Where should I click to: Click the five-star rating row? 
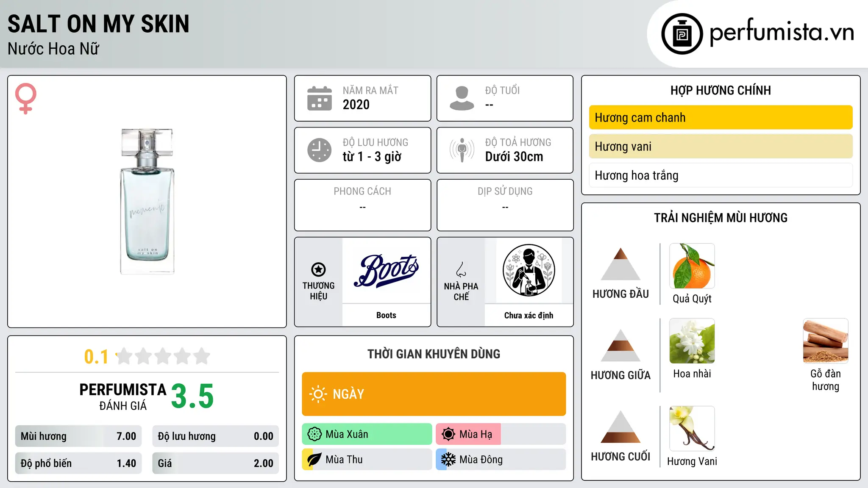point(163,356)
